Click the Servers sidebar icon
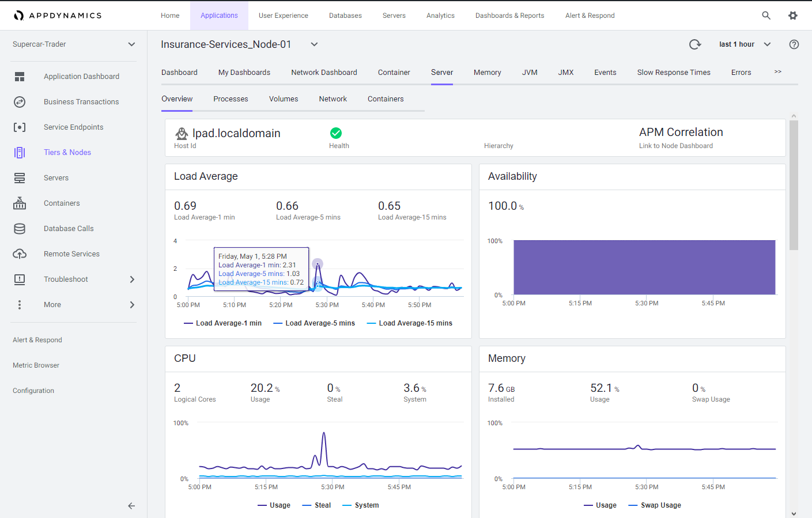This screenshot has height=518, width=812. pyautogui.click(x=20, y=178)
